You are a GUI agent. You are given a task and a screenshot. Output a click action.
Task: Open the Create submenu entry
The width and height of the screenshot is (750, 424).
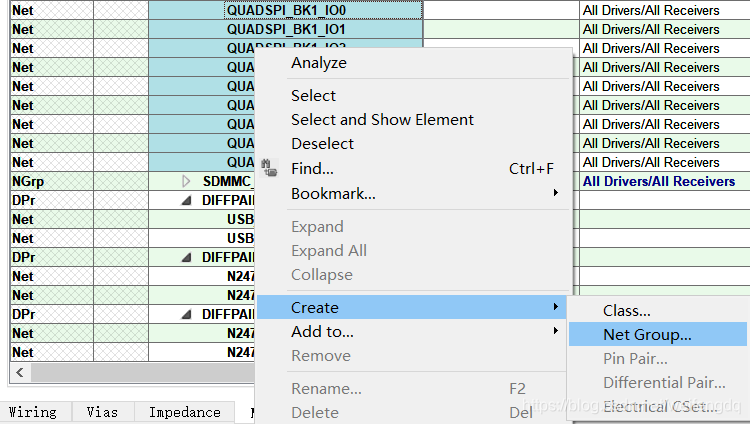[316, 307]
